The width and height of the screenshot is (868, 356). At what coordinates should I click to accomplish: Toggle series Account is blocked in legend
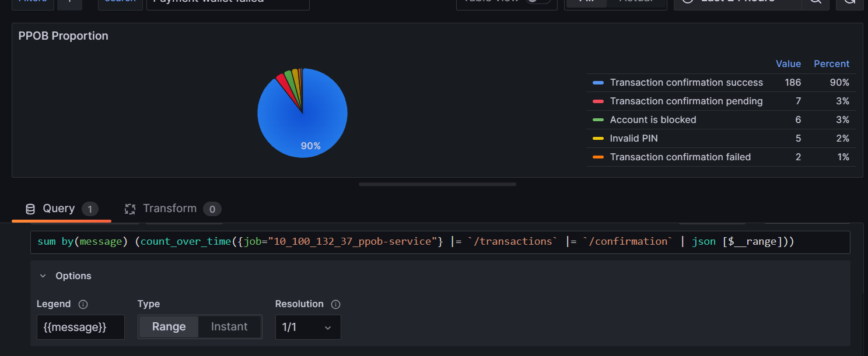click(x=653, y=120)
